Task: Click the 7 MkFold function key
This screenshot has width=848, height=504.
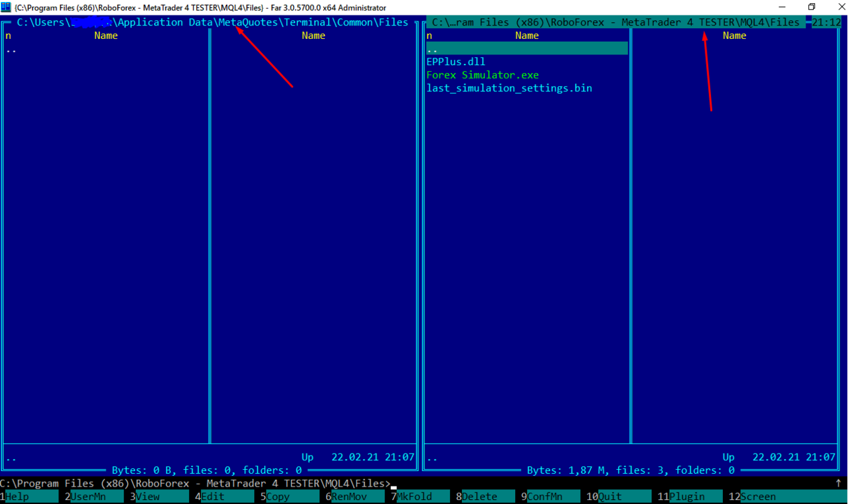Action: pos(420,497)
